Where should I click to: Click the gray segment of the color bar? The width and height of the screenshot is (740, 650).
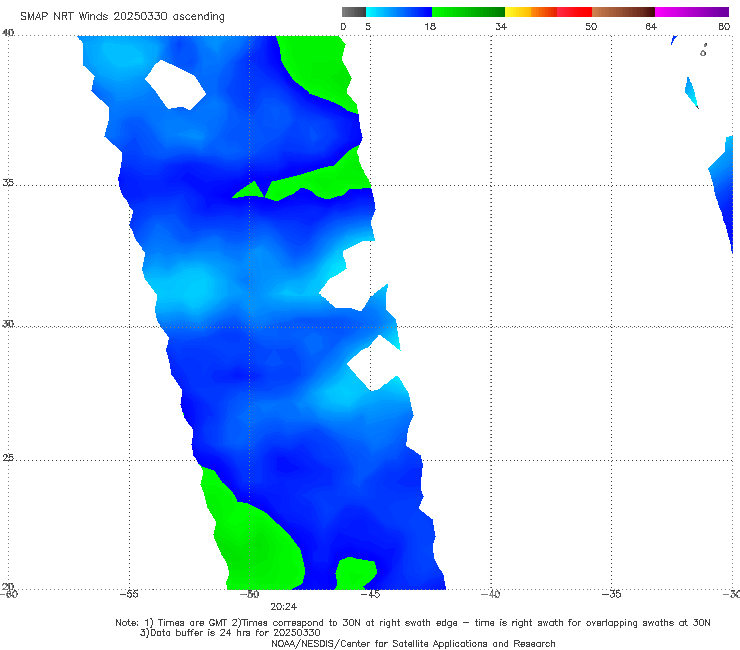[353, 12]
